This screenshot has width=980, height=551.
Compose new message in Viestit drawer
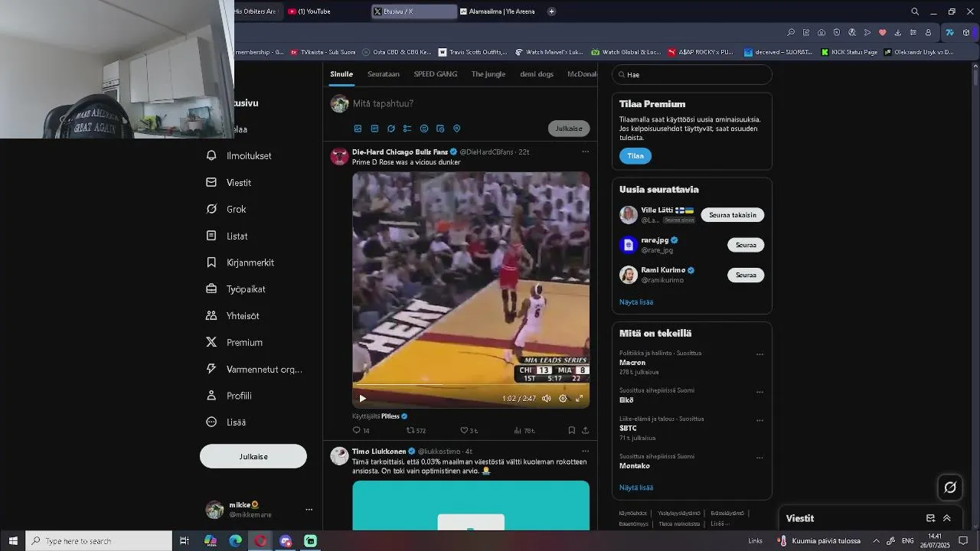click(x=931, y=518)
